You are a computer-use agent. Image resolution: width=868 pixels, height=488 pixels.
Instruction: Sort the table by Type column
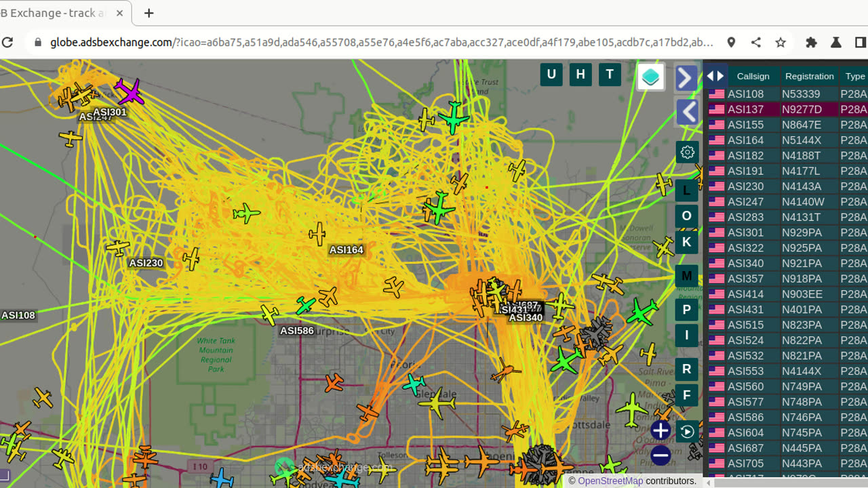[855, 76]
